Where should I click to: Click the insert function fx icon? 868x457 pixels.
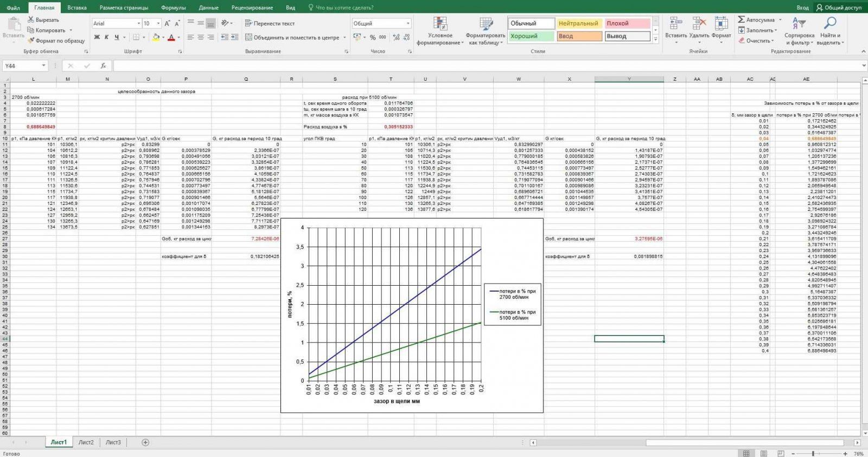103,66
